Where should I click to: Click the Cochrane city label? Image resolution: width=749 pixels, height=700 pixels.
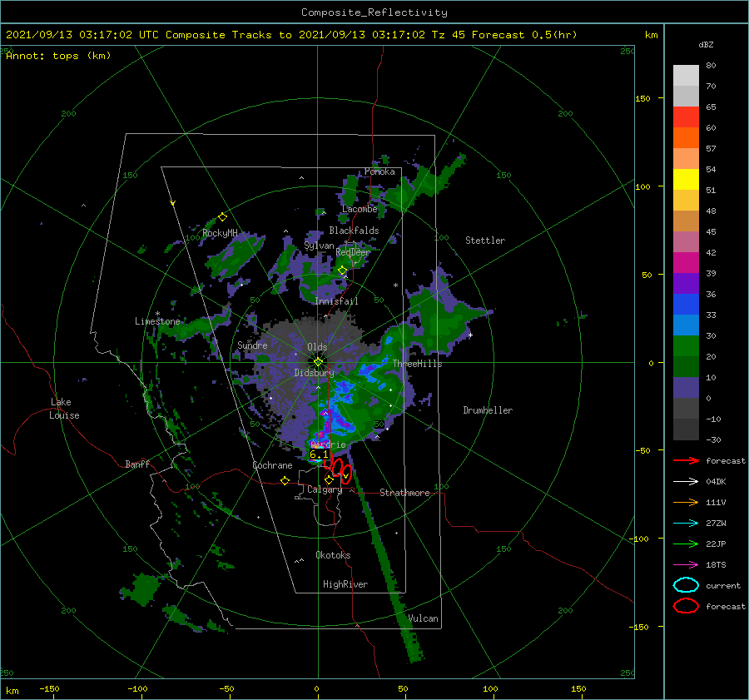272,465
